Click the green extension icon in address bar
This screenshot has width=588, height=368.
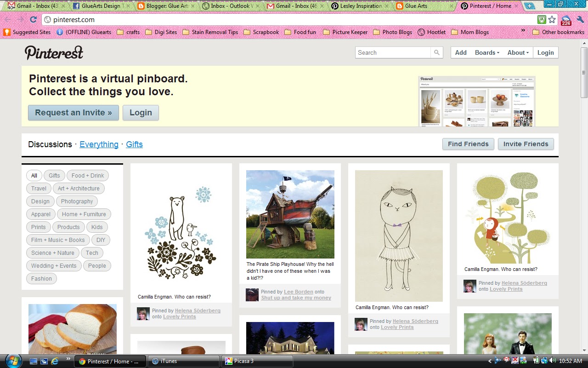(542, 20)
